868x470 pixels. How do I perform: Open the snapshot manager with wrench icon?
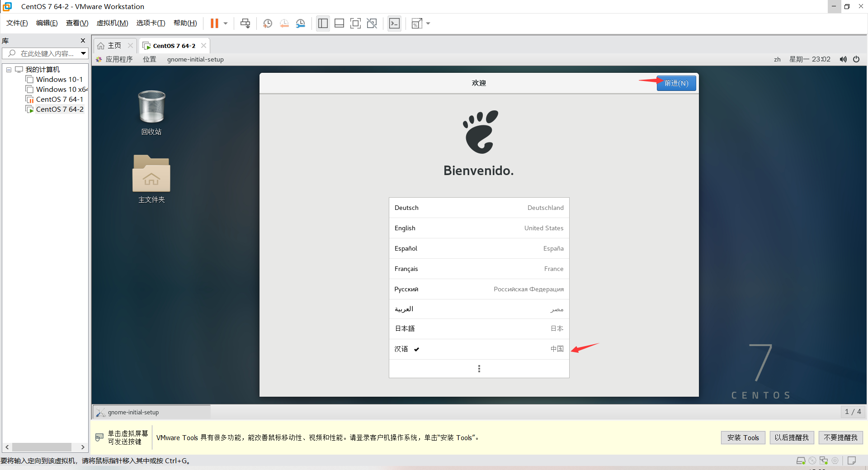[301, 24]
